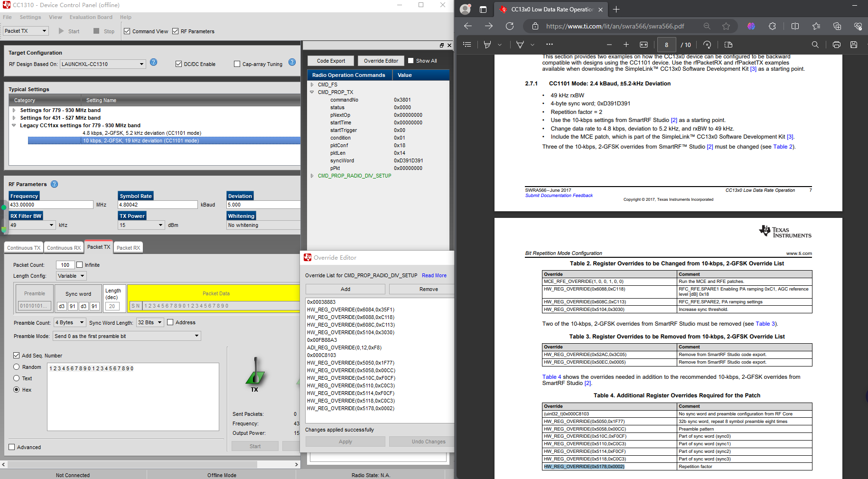868x479 pixels.
Task: Open RF Parameters help icon
Action: coord(55,184)
